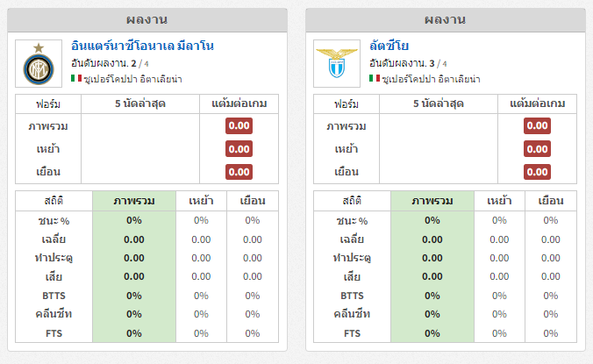Select ภาพรวม tab in Inter stats table
The image size is (593, 364).
[134, 201]
